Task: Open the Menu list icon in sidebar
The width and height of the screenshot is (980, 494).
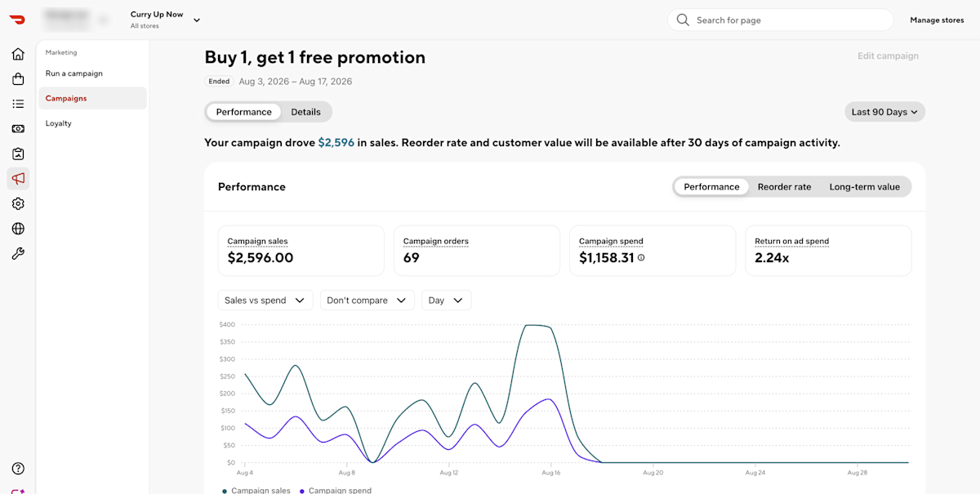Action: coord(18,104)
